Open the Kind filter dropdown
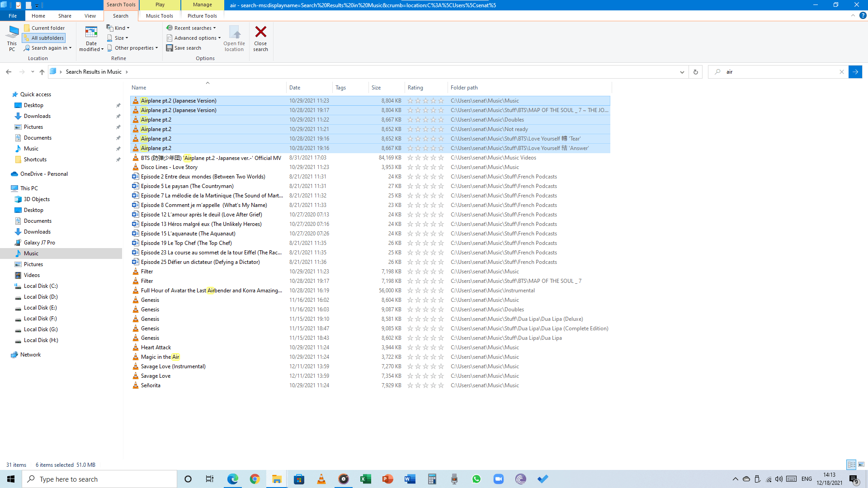 click(x=118, y=28)
